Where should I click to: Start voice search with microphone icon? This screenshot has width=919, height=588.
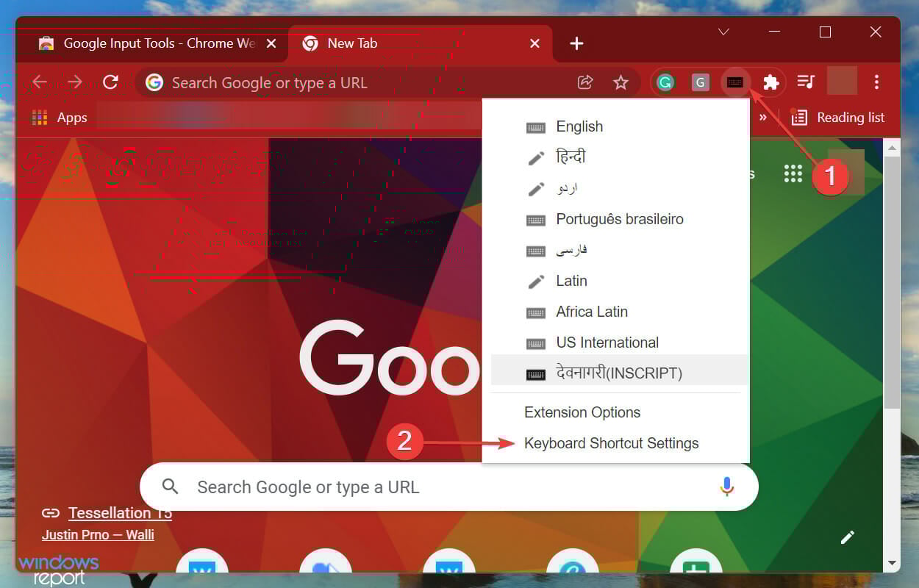727,487
